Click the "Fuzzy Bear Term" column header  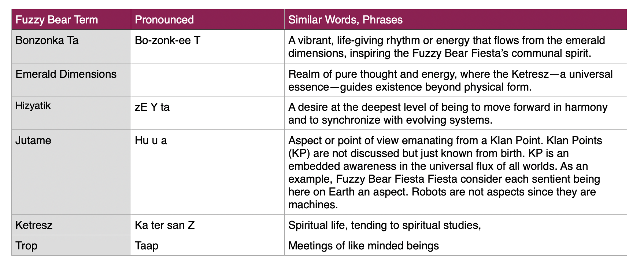point(57,20)
